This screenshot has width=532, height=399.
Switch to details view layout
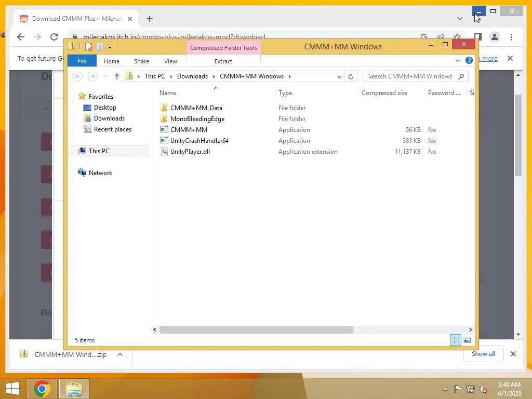(x=455, y=340)
